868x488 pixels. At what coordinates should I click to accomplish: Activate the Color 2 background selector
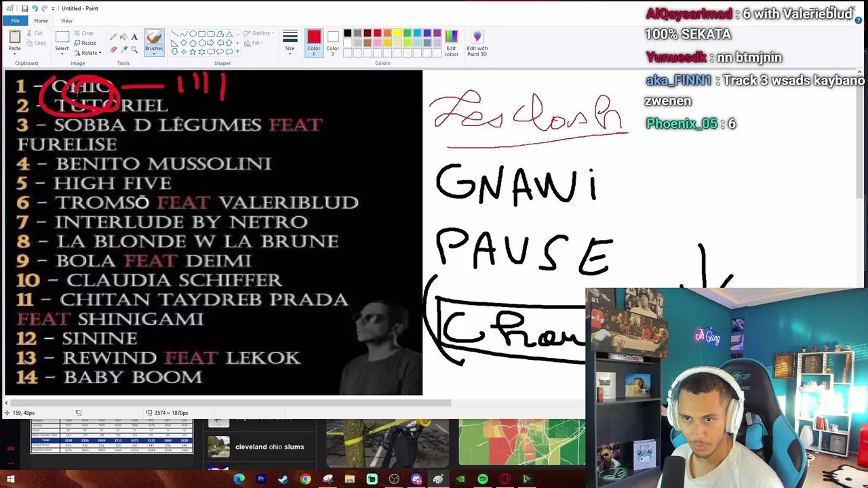coord(333,42)
